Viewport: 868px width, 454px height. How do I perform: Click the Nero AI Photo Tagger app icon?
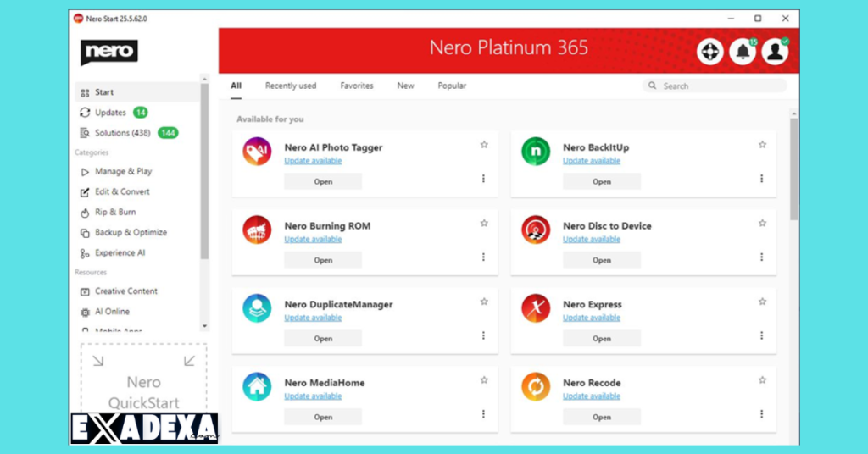257,152
